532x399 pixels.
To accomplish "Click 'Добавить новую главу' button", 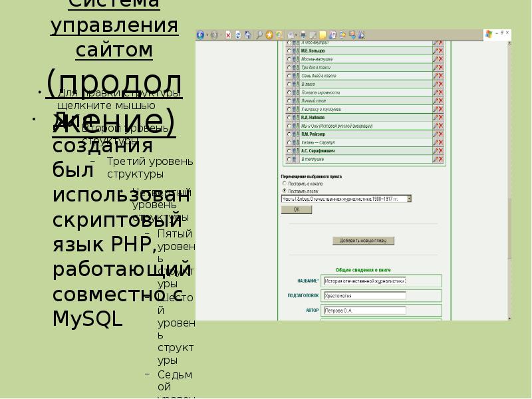I will 363,241.
